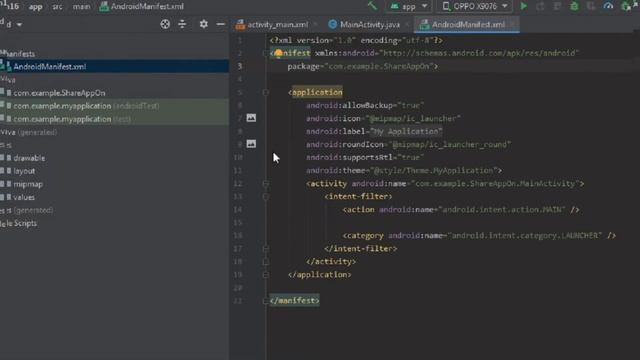640x360 pixels.
Task: Close the activity_main.xml tab
Action: [x=315, y=25]
